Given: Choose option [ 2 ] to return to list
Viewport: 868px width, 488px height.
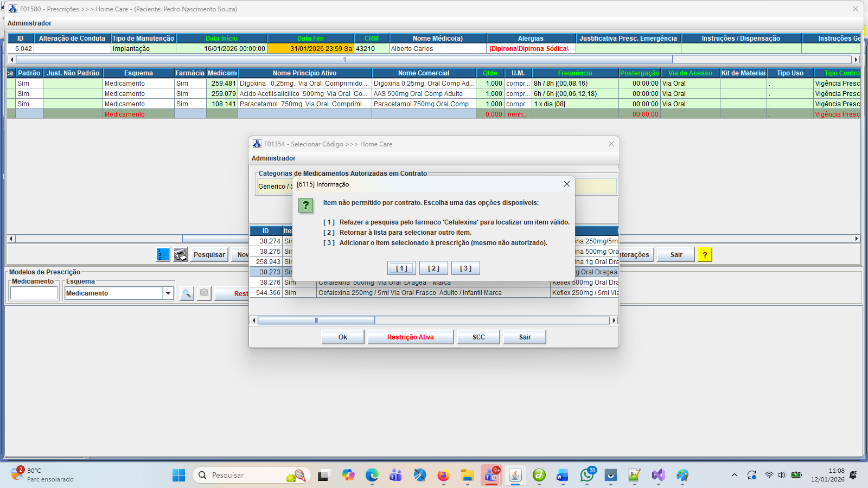Looking at the screenshot, I should (433, 268).
